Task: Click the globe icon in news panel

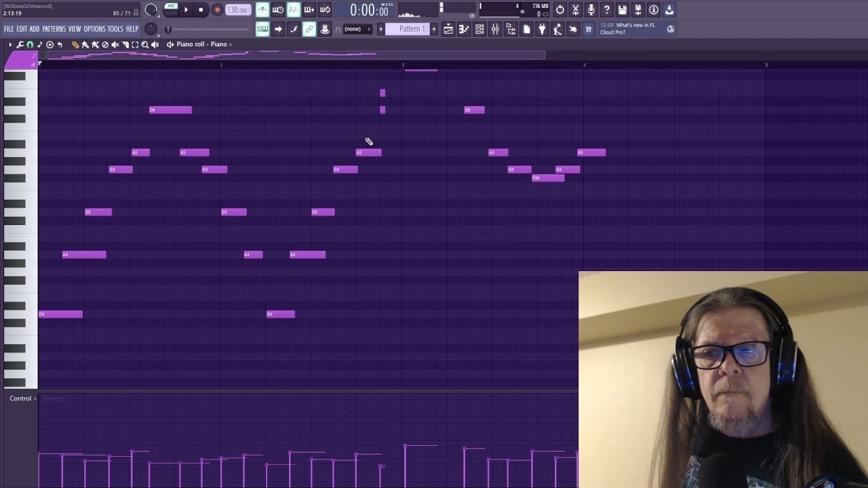Action: tap(671, 29)
